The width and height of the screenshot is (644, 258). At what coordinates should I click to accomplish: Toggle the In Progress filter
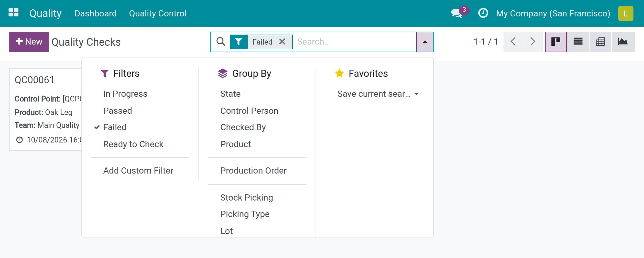125,94
